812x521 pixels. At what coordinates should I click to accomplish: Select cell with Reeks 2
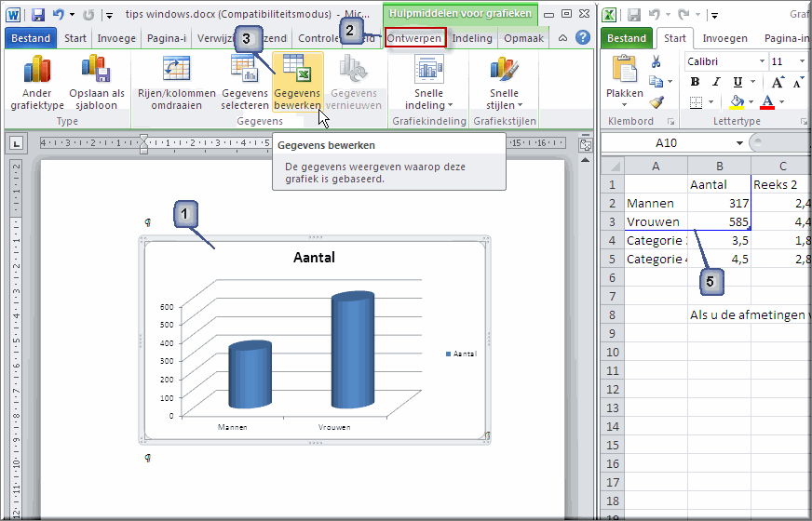[x=781, y=185]
